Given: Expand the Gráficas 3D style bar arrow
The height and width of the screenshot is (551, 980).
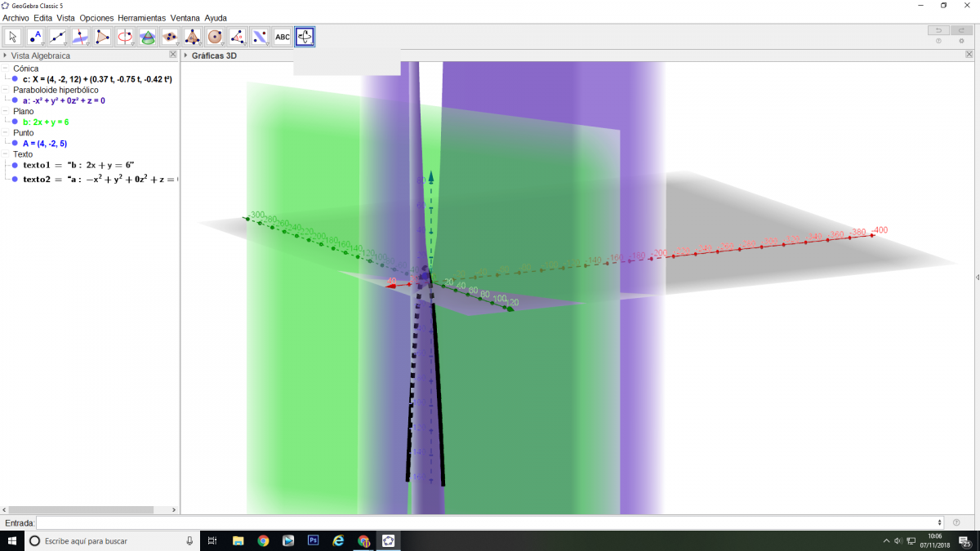Looking at the screenshot, I should point(185,56).
